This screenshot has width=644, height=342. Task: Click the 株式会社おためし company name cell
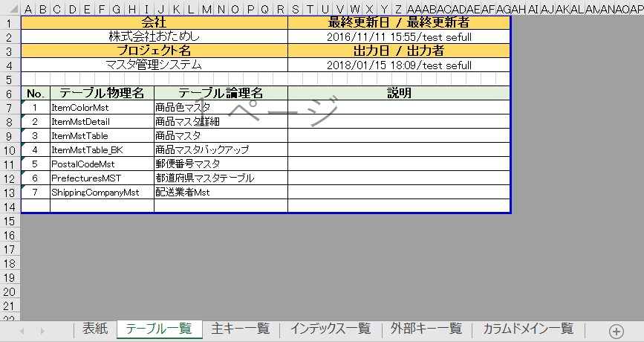coord(154,36)
